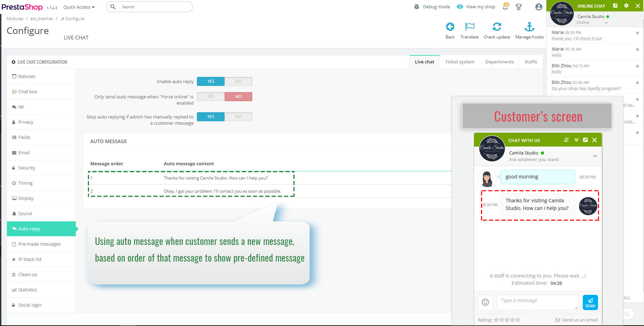Set Stop auto replying to YES
This screenshot has width=644, height=326.
pyautogui.click(x=211, y=117)
